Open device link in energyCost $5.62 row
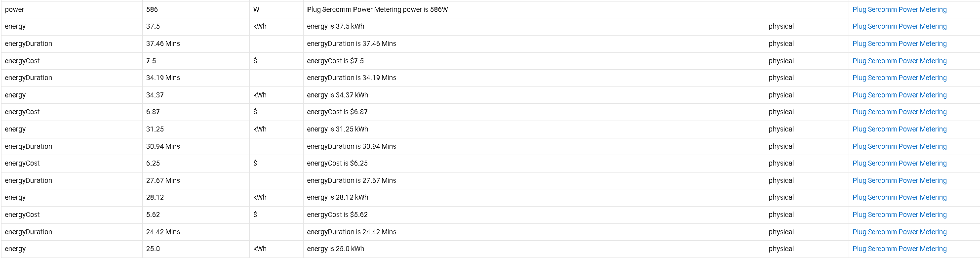This screenshot has height=258, width=980. tap(899, 215)
